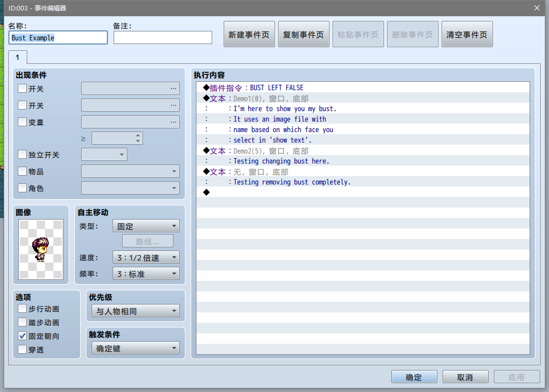The width and height of the screenshot is (549, 392).
Task: Close the event editor window
Action: pos(537,8)
